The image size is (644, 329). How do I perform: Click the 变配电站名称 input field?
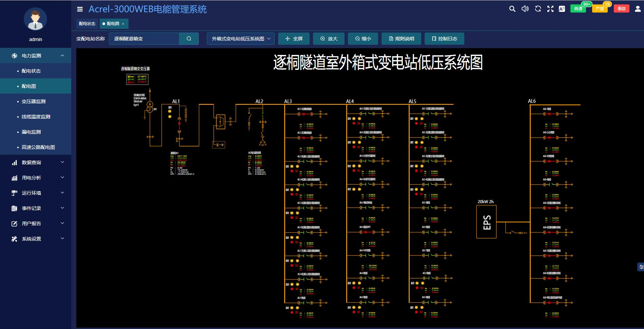(x=144, y=39)
